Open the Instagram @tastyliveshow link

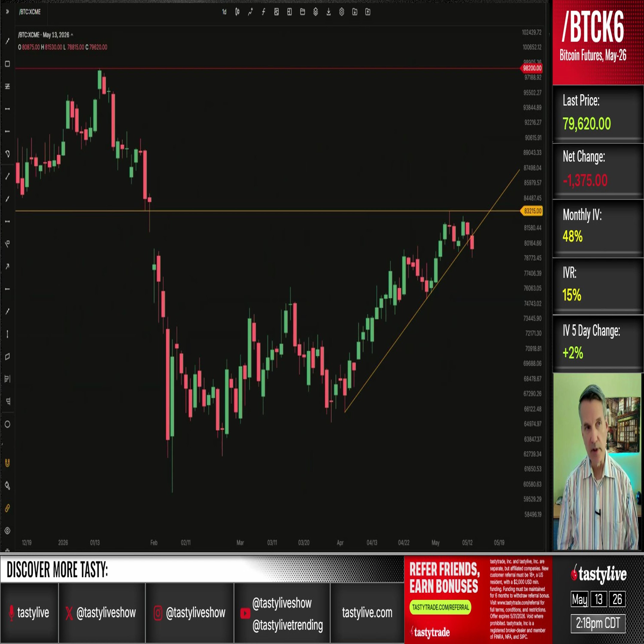click(190, 613)
